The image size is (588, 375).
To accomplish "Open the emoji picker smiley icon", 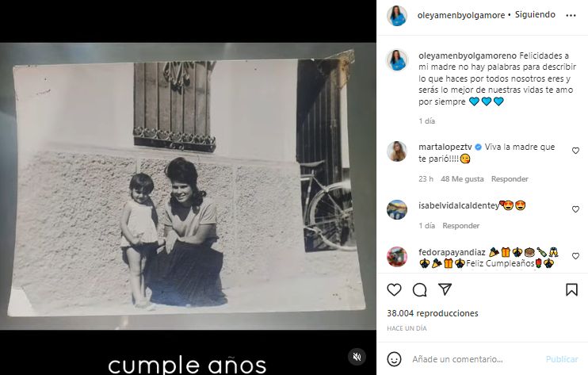I will pos(394,359).
